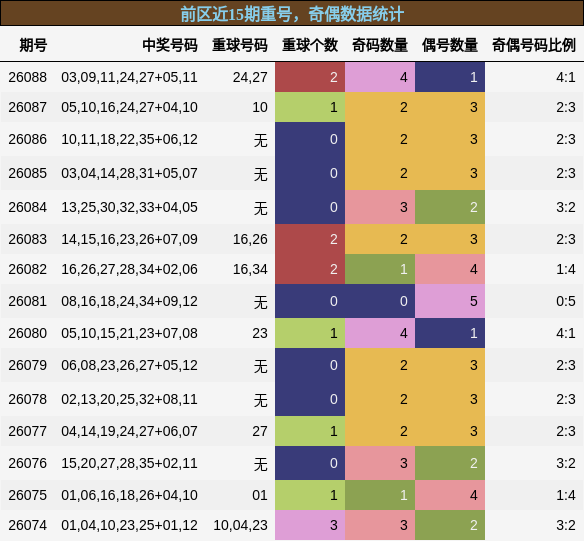This screenshot has height=541, width=584.
Task: Select winning numbers 05,10,15,21,23+07,08
Action: click(129, 333)
